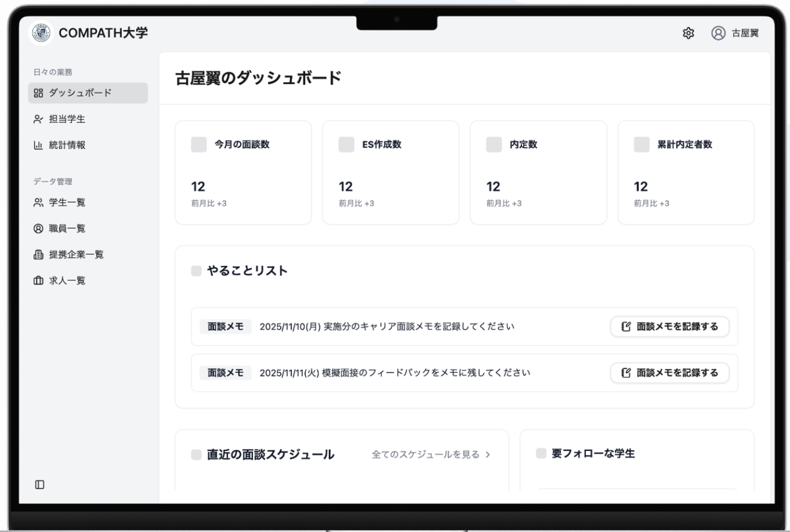Screen dimensions: 790x532
Task: Open the 職員一覧 page
Action: (65, 228)
